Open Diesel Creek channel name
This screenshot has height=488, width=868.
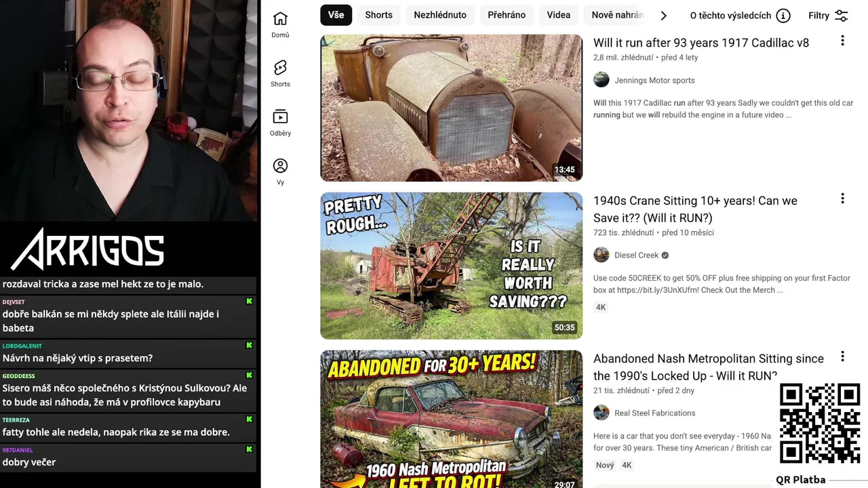click(x=637, y=255)
